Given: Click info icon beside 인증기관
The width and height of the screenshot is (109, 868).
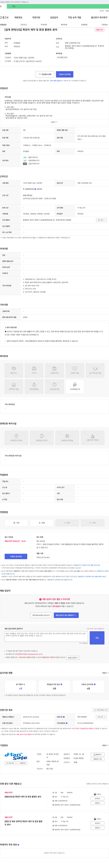Looking at the screenshot, I should tap(64, 717).
